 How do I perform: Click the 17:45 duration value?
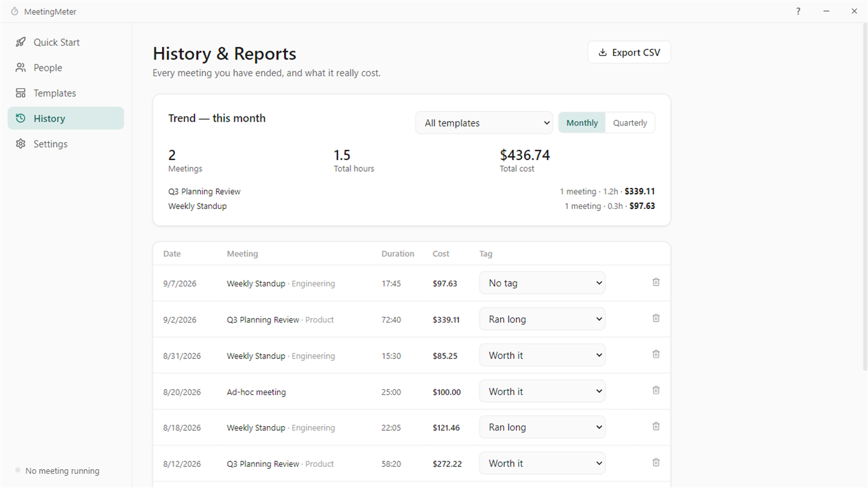391,283
